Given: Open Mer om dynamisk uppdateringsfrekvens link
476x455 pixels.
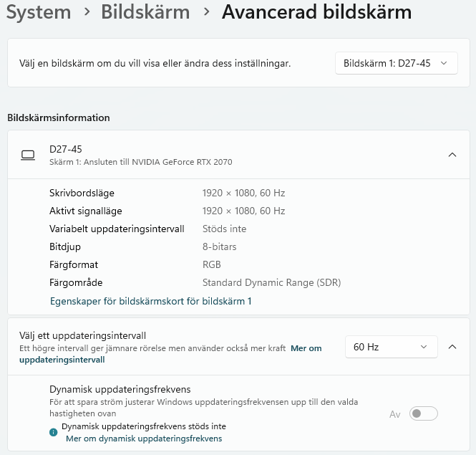Looking at the screenshot, I should pyautogui.click(x=144, y=439).
